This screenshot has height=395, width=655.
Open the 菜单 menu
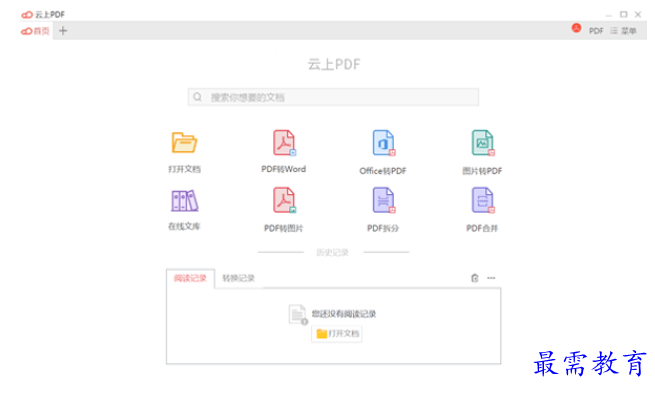pos(623,31)
